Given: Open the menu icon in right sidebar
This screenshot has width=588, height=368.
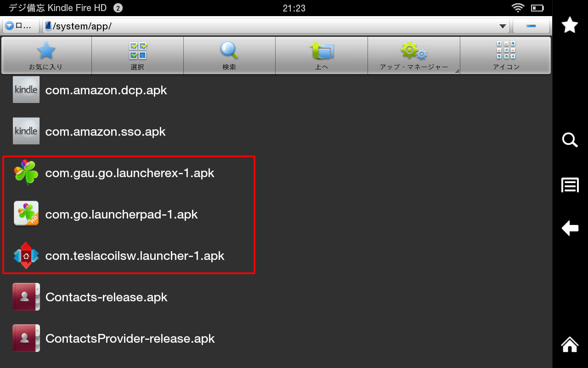Looking at the screenshot, I should click(x=570, y=185).
